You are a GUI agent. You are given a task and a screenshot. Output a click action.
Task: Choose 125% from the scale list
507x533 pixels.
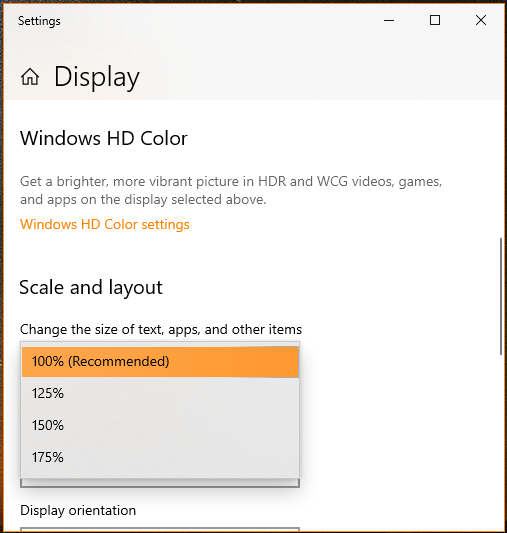pyautogui.click(x=160, y=394)
